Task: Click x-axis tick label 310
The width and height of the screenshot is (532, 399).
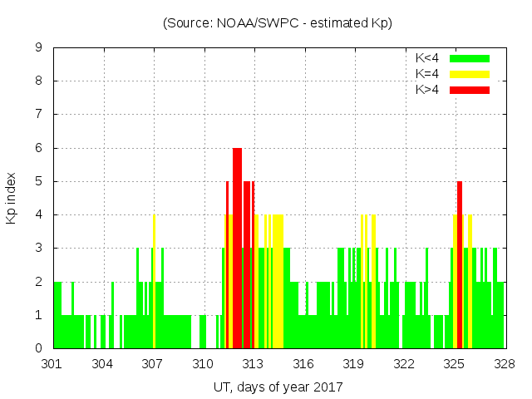Action: tap(203, 364)
